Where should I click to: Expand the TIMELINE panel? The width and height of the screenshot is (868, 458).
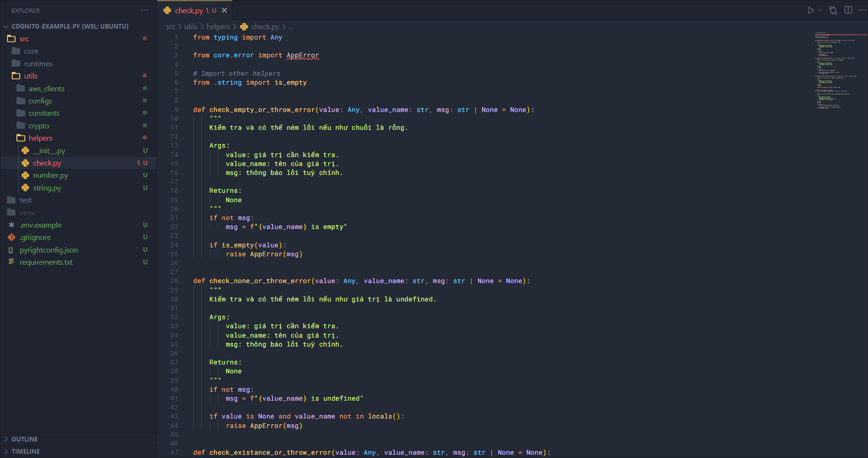(25, 451)
